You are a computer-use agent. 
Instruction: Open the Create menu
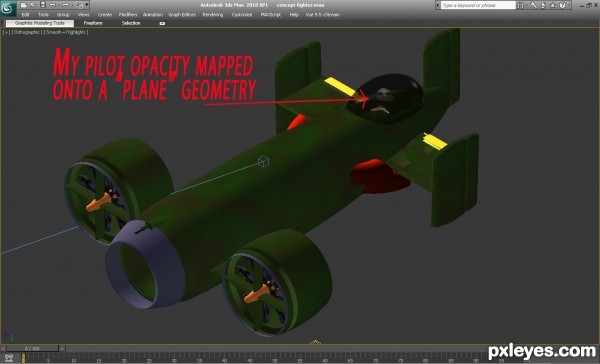(104, 15)
